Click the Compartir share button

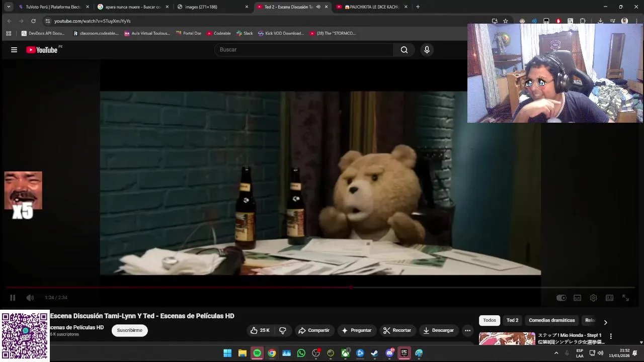click(314, 330)
